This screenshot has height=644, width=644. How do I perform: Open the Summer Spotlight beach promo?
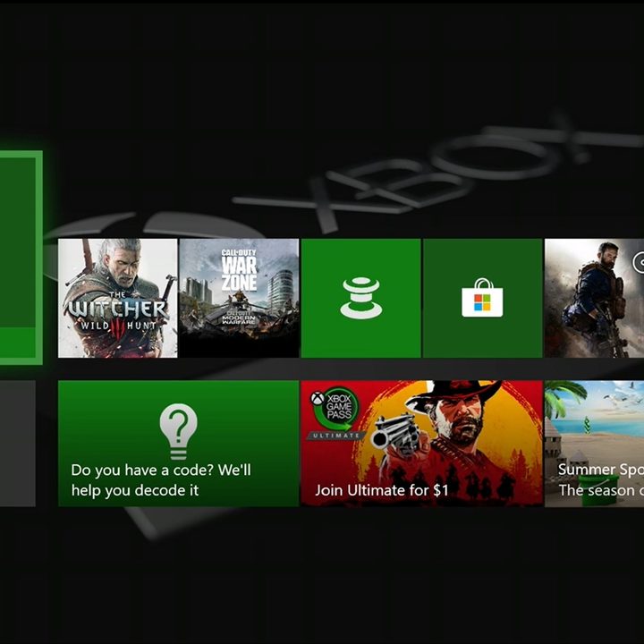(x=594, y=444)
